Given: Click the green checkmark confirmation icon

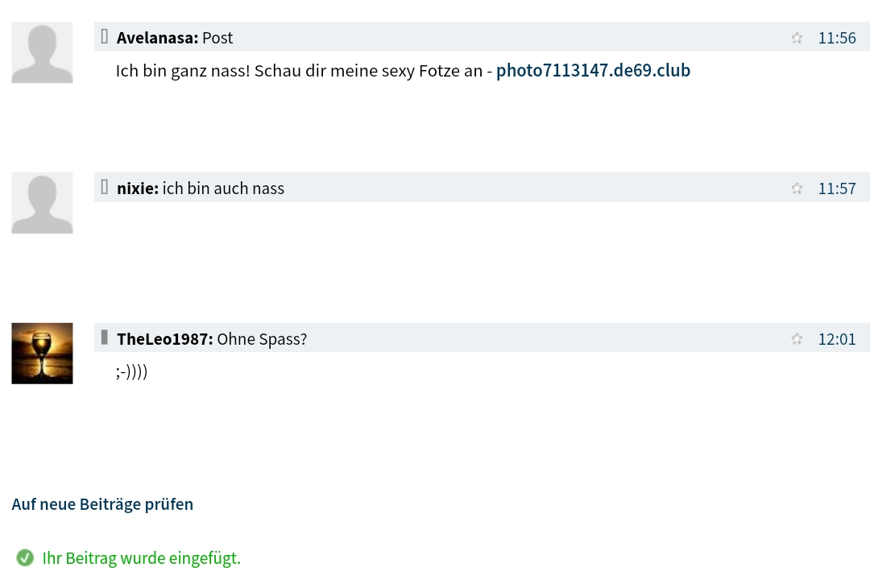Looking at the screenshot, I should click(x=25, y=557).
